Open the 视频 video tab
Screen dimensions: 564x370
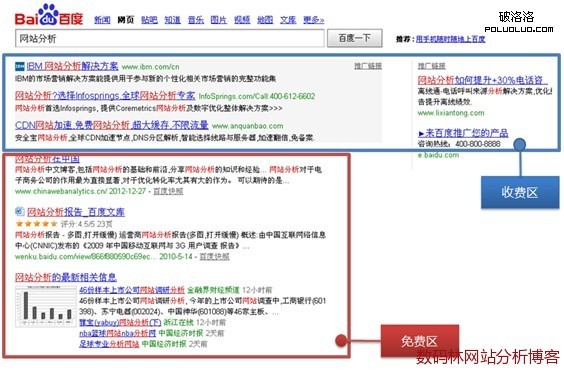(x=242, y=20)
